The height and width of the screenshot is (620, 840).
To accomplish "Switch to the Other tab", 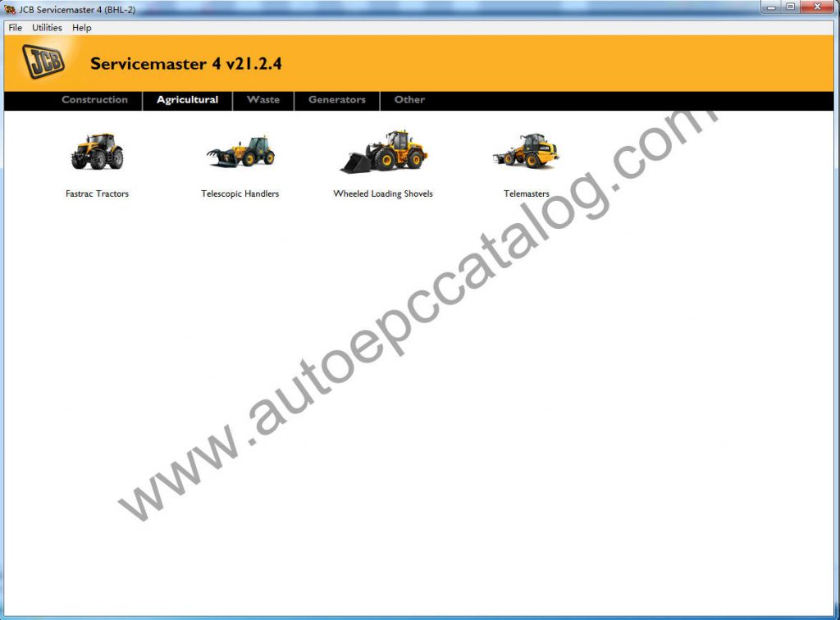I will [409, 99].
